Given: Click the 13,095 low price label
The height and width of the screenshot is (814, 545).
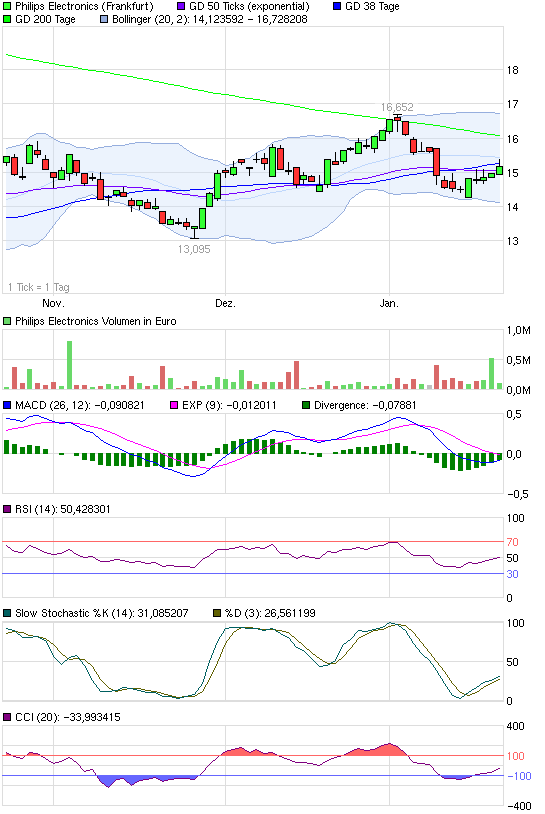Looking at the screenshot, I should click(194, 249).
